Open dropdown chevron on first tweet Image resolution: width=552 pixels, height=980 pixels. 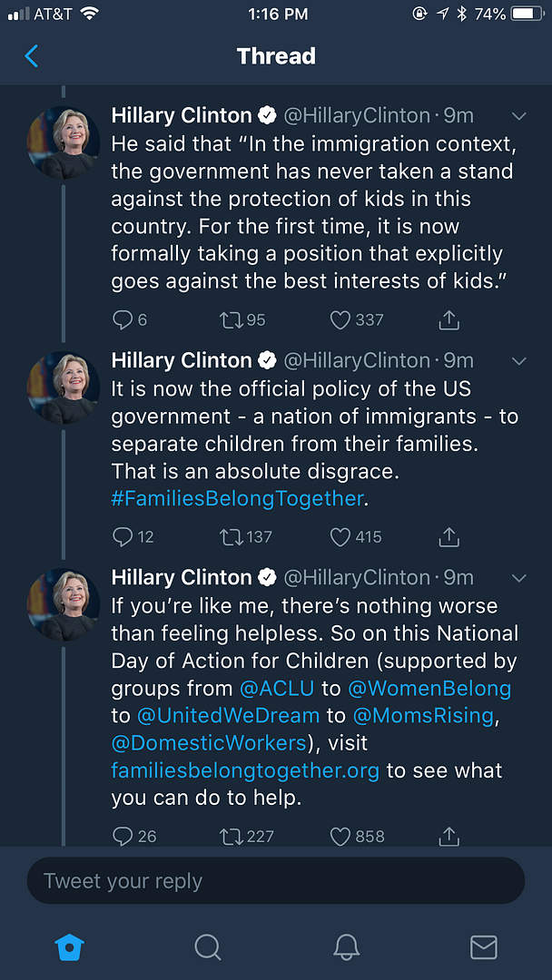point(519,116)
